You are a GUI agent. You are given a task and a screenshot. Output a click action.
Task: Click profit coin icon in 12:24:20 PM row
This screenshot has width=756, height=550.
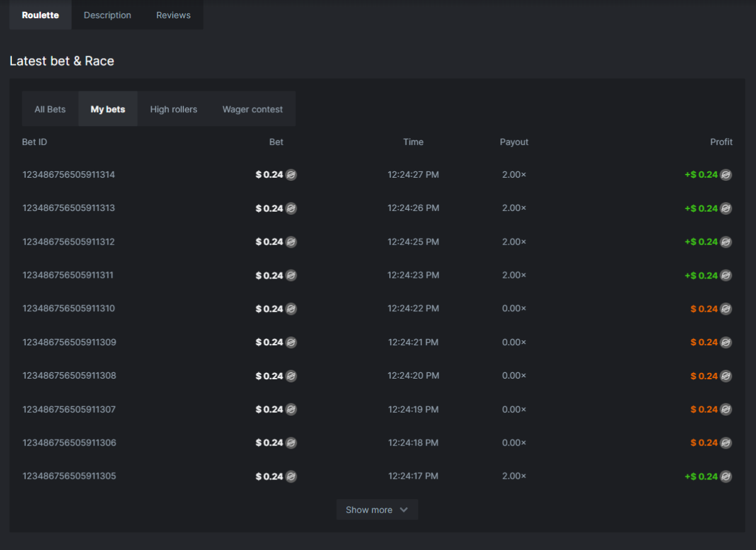click(726, 376)
